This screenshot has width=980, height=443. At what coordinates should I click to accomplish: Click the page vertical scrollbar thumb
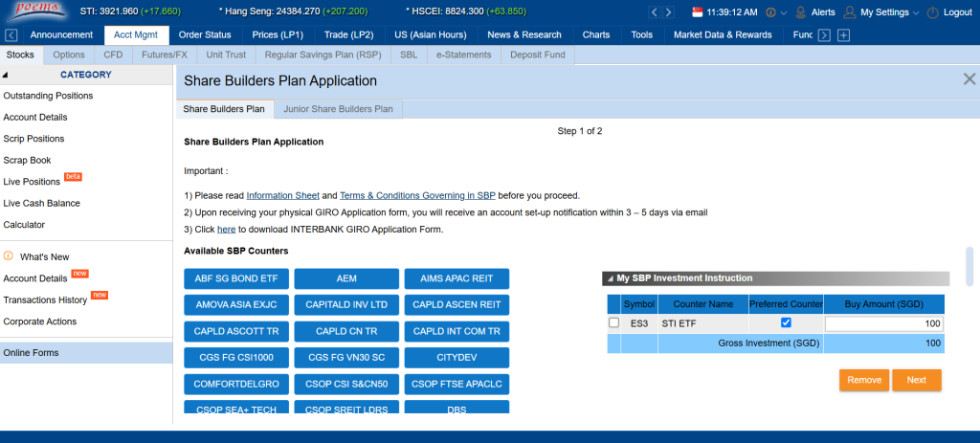tap(969, 266)
